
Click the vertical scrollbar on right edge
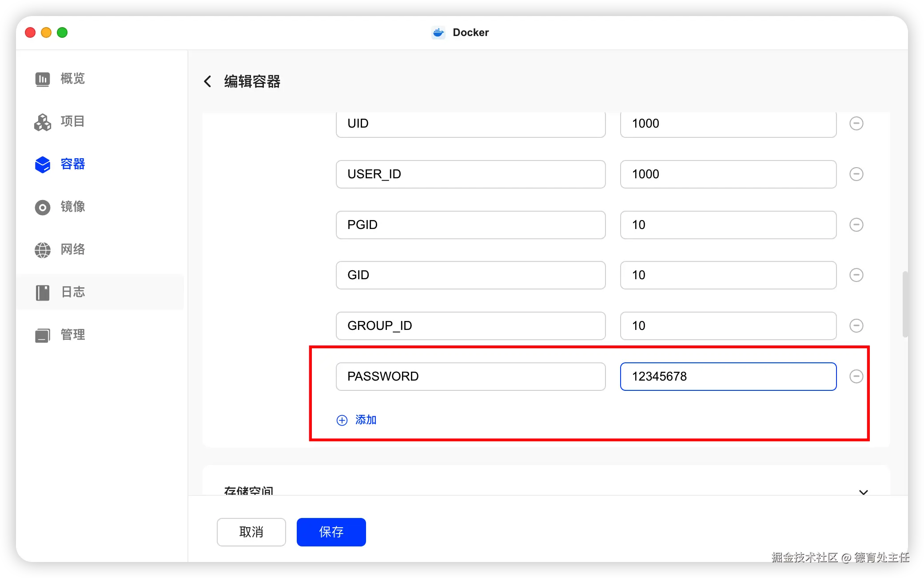[x=904, y=305]
